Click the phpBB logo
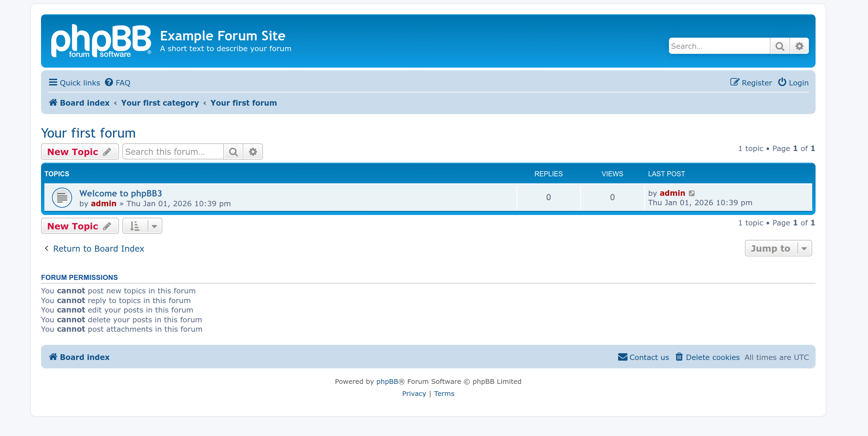 pos(101,41)
